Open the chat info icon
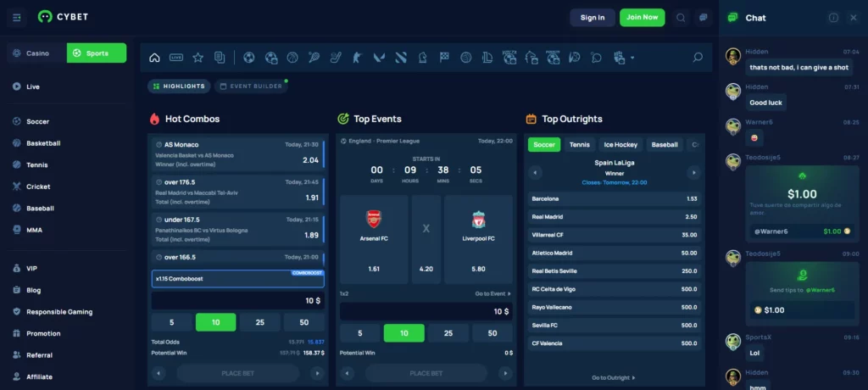The width and height of the screenshot is (868, 390). (833, 18)
